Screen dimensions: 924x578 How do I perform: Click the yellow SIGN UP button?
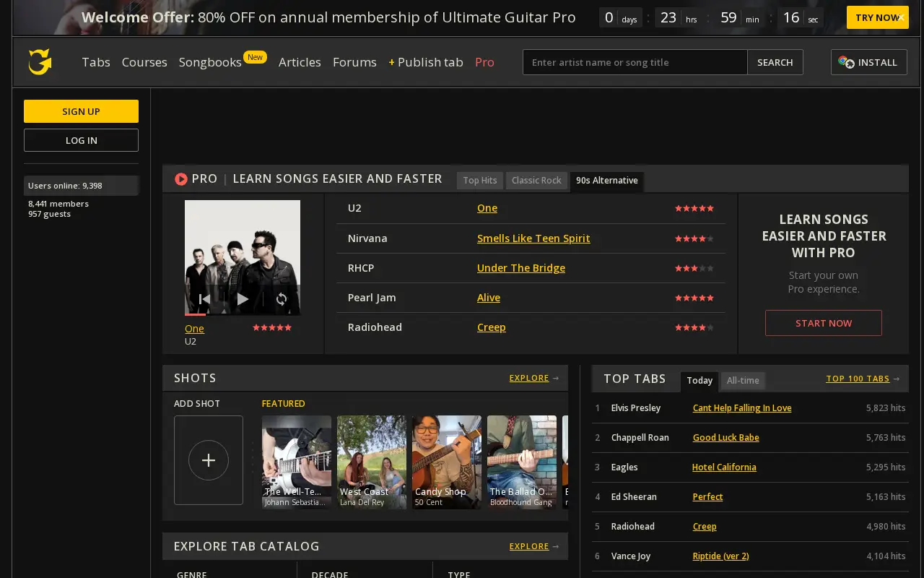point(81,111)
